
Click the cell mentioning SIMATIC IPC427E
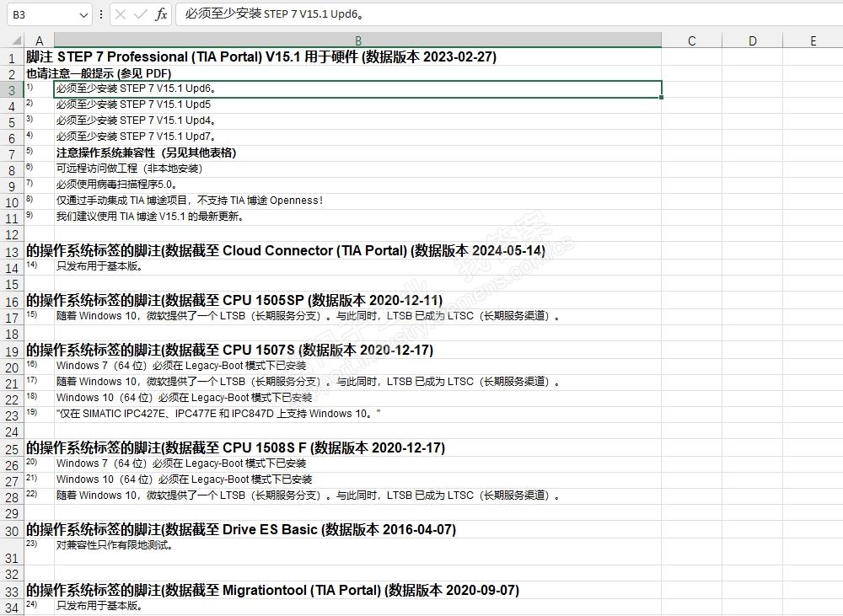(x=357, y=415)
